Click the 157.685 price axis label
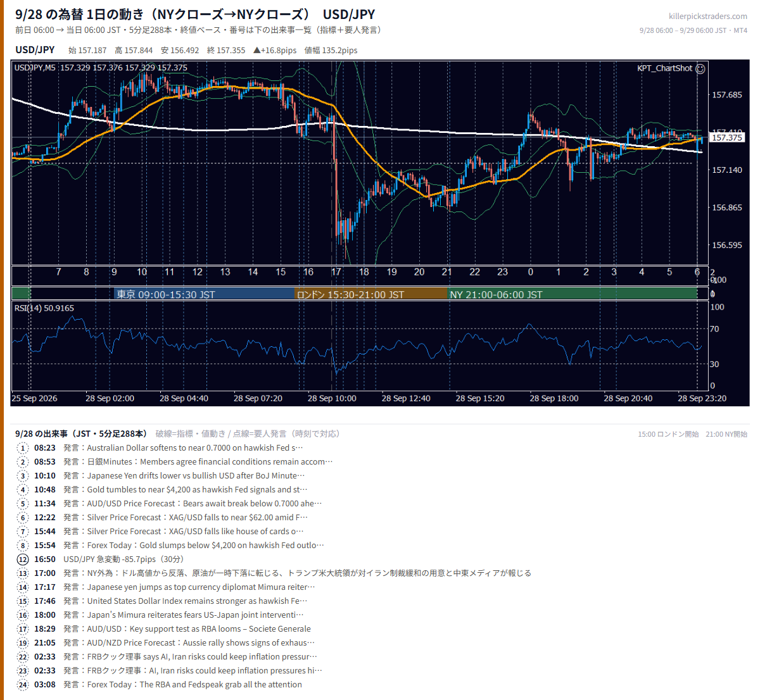 727,95
